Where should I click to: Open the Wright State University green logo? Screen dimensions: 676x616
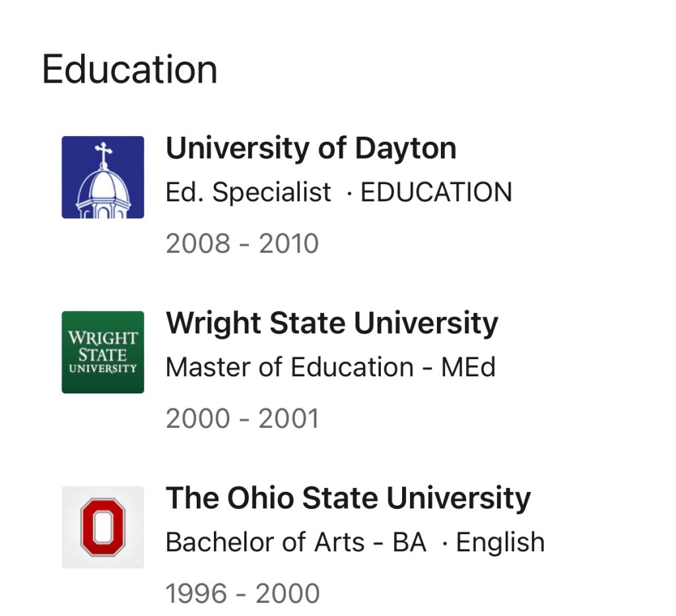point(102,352)
